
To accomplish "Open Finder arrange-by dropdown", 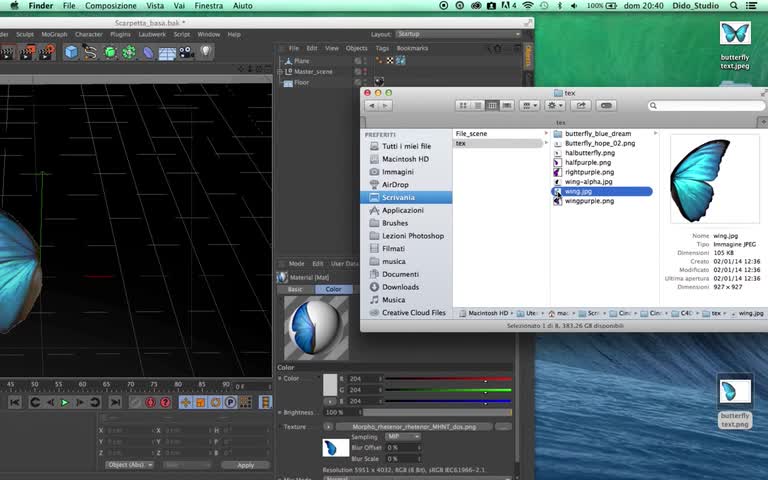I will tap(529, 105).
